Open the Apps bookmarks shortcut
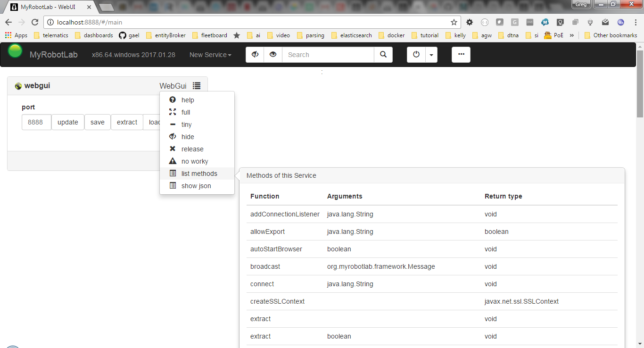This screenshot has height=348, width=644. coord(16,35)
